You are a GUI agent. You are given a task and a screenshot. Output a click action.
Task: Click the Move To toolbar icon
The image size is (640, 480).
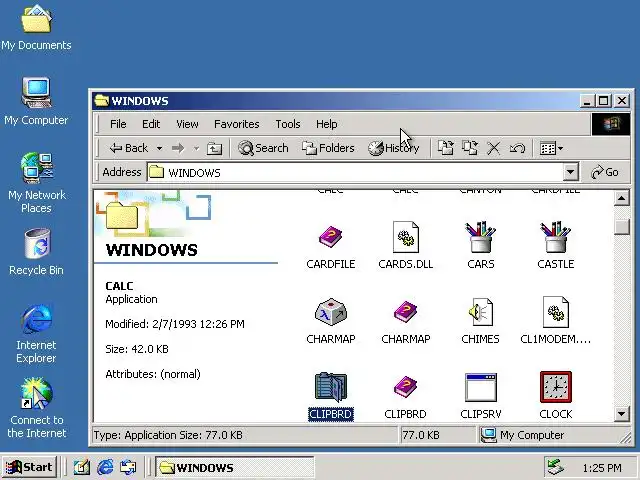(445, 148)
